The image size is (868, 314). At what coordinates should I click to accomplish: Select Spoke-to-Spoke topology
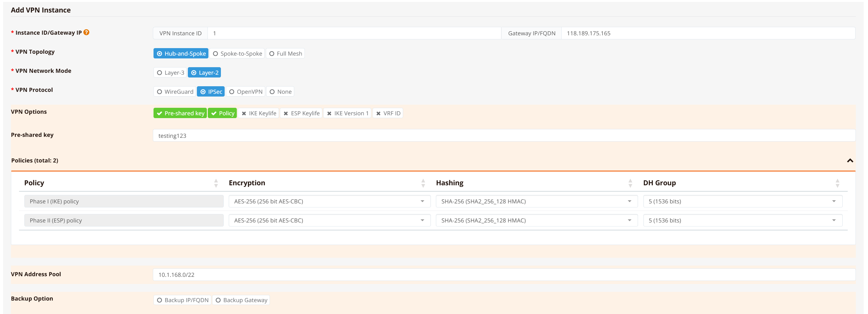pos(237,54)
